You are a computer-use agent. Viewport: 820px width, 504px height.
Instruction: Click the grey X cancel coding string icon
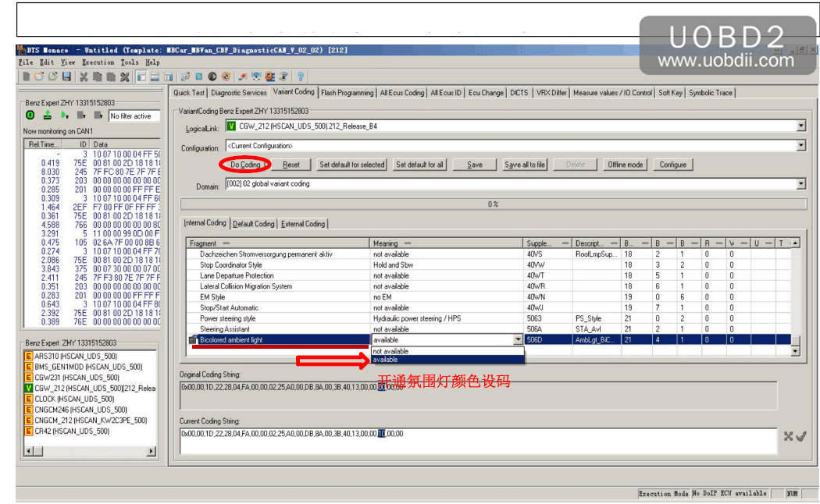point(788,436)
